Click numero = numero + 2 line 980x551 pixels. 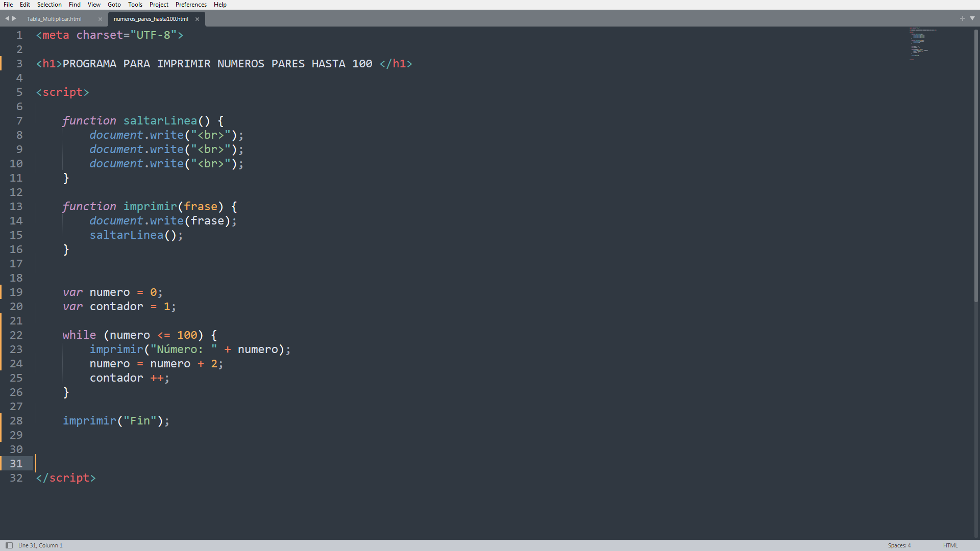click(x=157, y=364)
